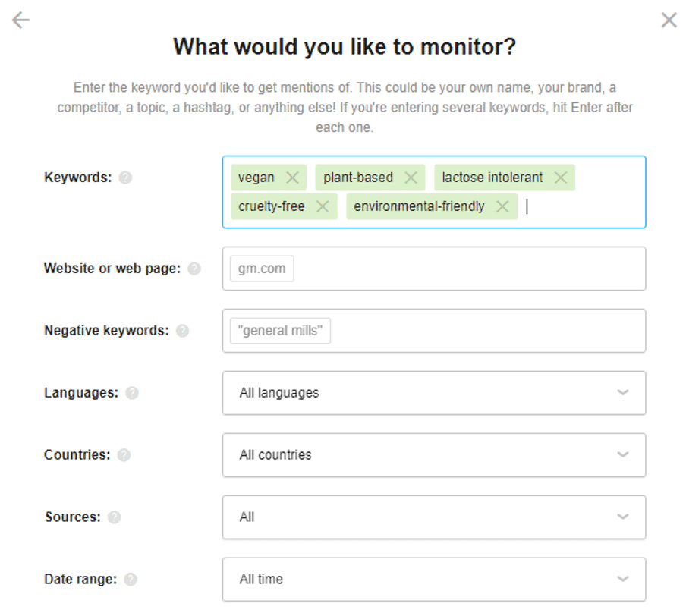Remove the 'cruelty-free' keyword tag
The height and width of the screenshot is (616, 686).
click(323, 206)
